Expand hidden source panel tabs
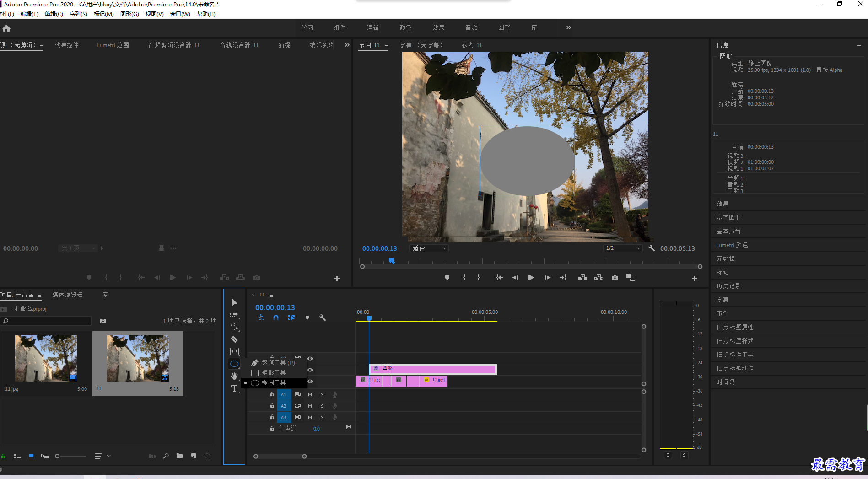 point(347,45)
